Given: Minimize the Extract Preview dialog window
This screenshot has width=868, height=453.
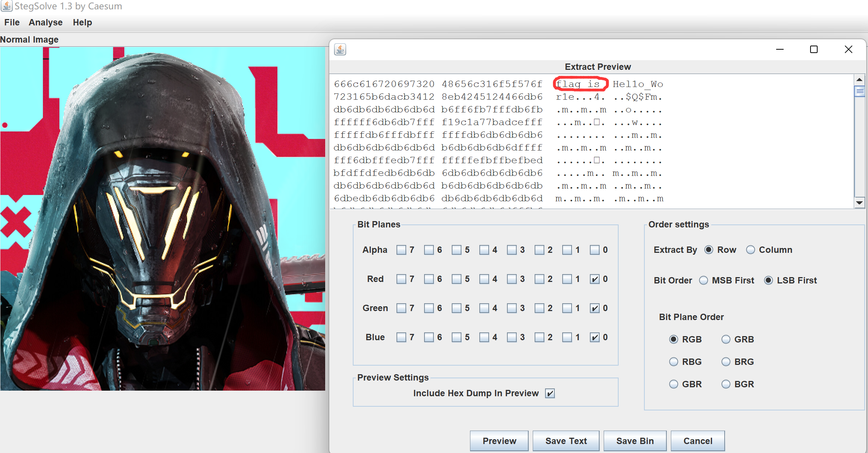Looking at the screenshot, I should [x=780, y=49].
